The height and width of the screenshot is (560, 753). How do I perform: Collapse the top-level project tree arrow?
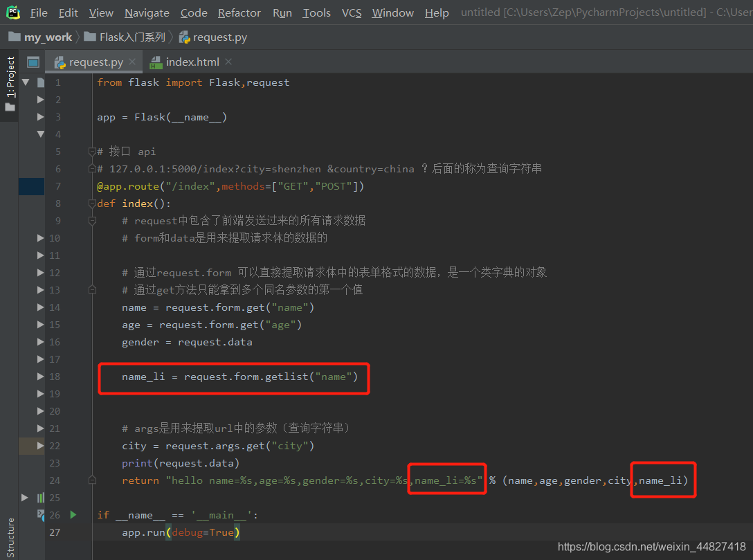26,82
